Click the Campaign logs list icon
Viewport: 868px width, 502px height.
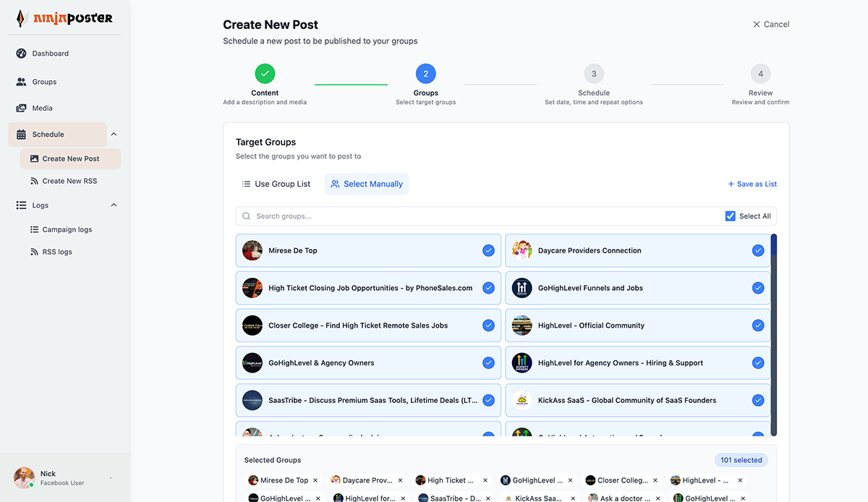point(34,229)
